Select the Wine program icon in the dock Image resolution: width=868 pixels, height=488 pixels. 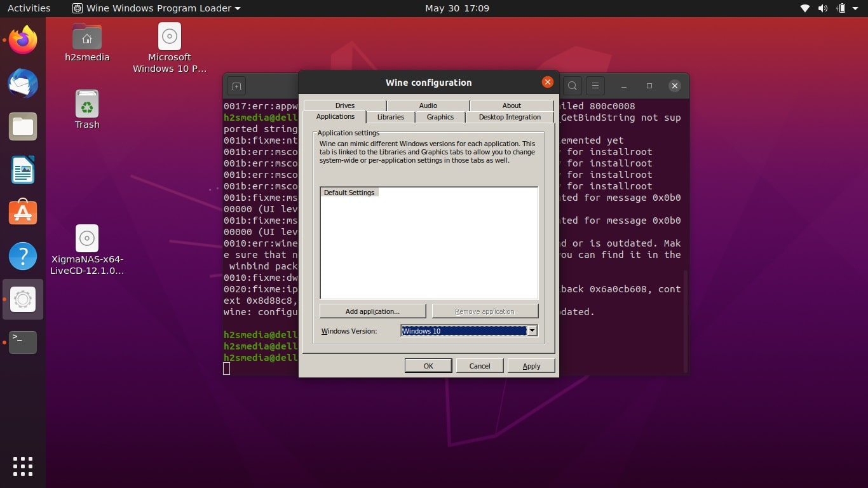(x=23, y=299)
